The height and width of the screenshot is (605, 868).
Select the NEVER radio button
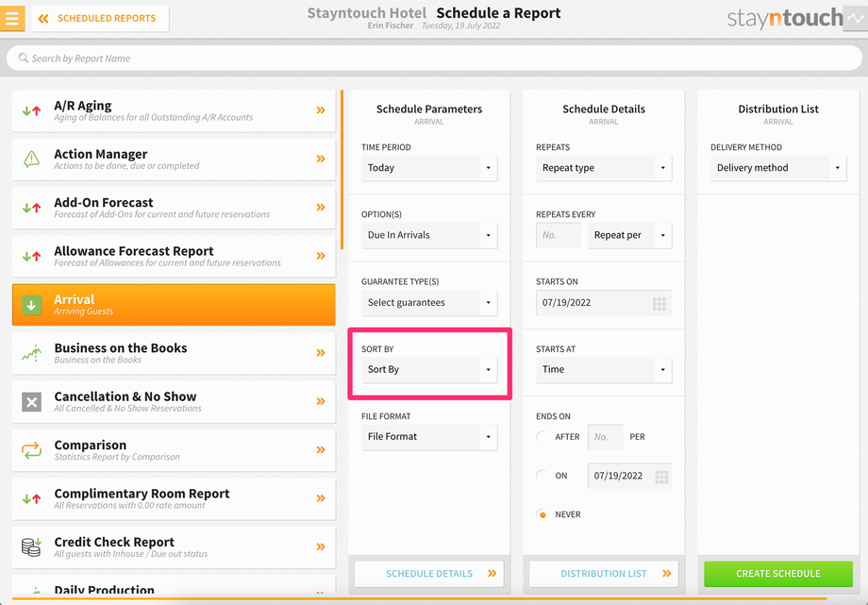coord(542,514)
